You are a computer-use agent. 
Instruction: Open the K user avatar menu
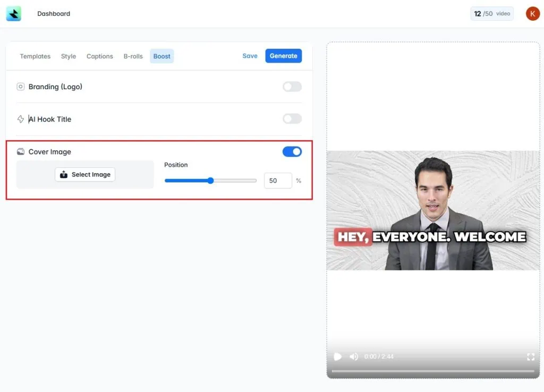point(532,13)
